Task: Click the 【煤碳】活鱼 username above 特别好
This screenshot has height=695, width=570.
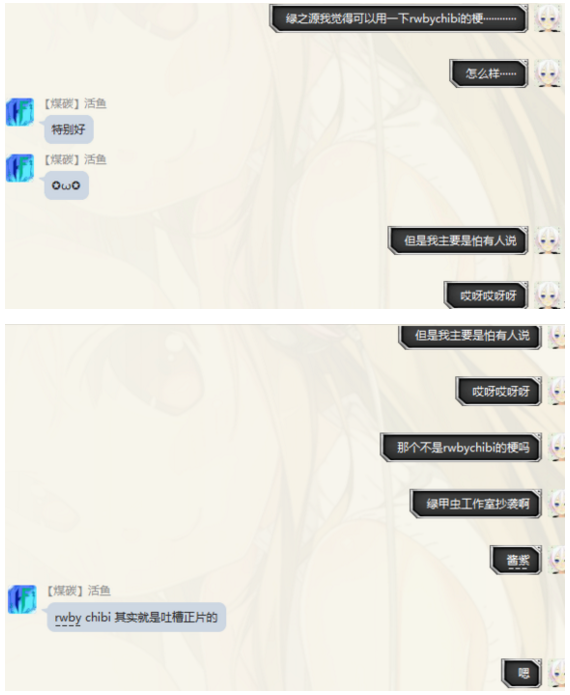Action: (x=75, y=104)
